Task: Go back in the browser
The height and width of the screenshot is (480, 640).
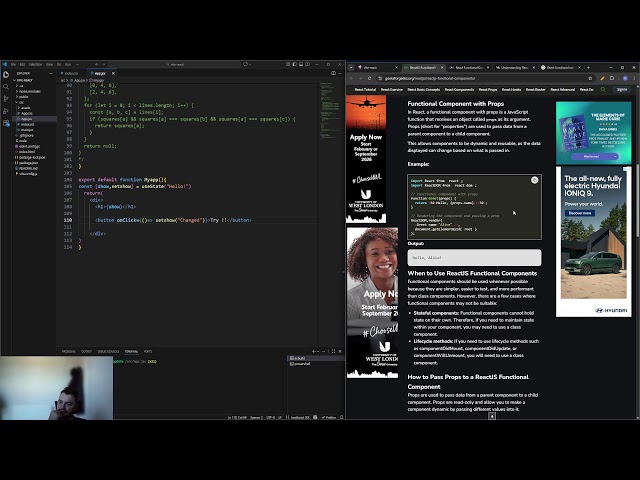Action: 351,78
